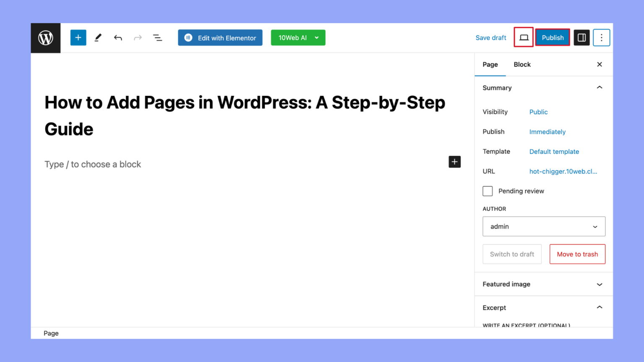Viewport: 644px width, 362px height.
Task: Open the three-dot Options menu
Action: tap(601, 37)
